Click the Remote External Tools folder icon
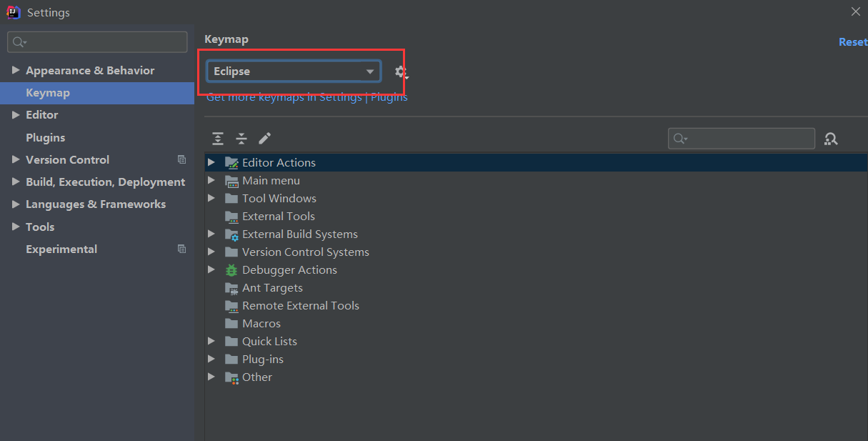The height and width of the screenshot is (441, 868). pos(231,306)
